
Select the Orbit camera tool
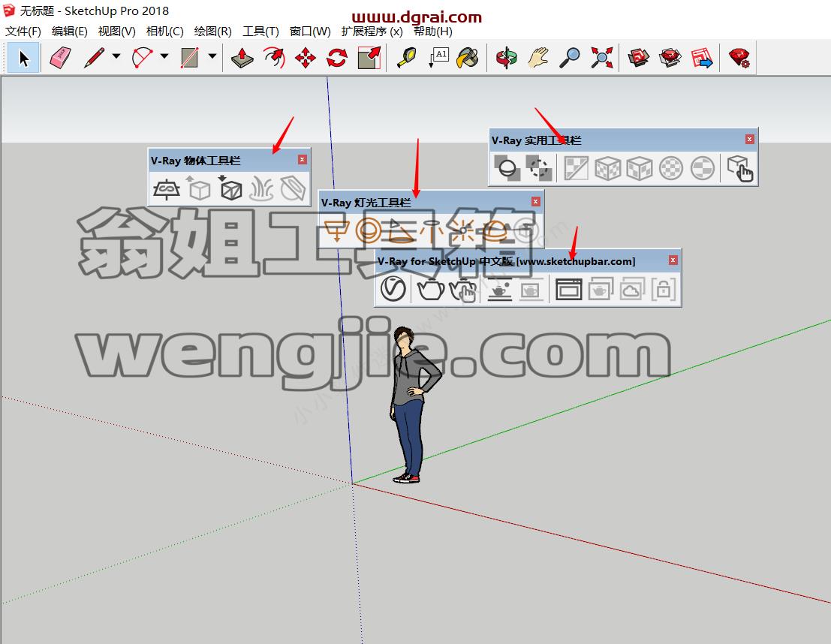507,58
